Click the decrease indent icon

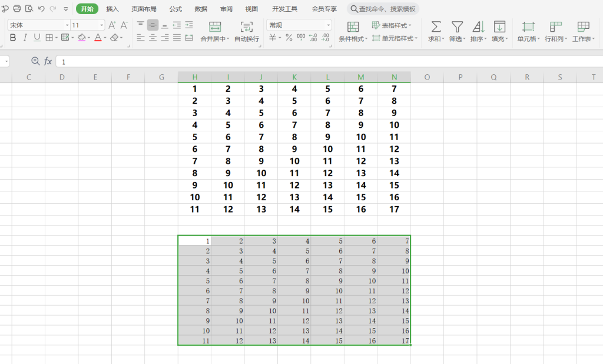coord(177,25)
